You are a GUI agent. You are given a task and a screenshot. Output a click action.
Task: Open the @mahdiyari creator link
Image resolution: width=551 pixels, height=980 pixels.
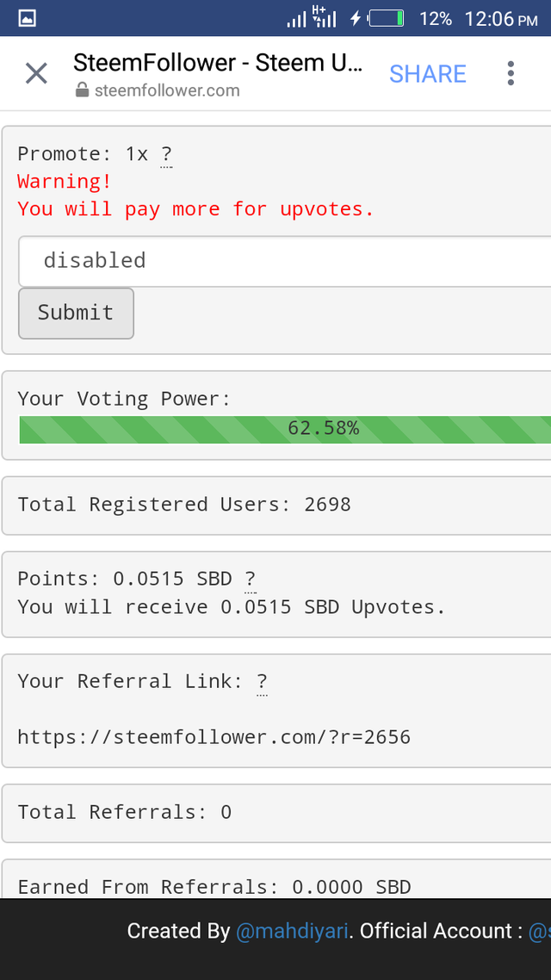tap(292, 931)
